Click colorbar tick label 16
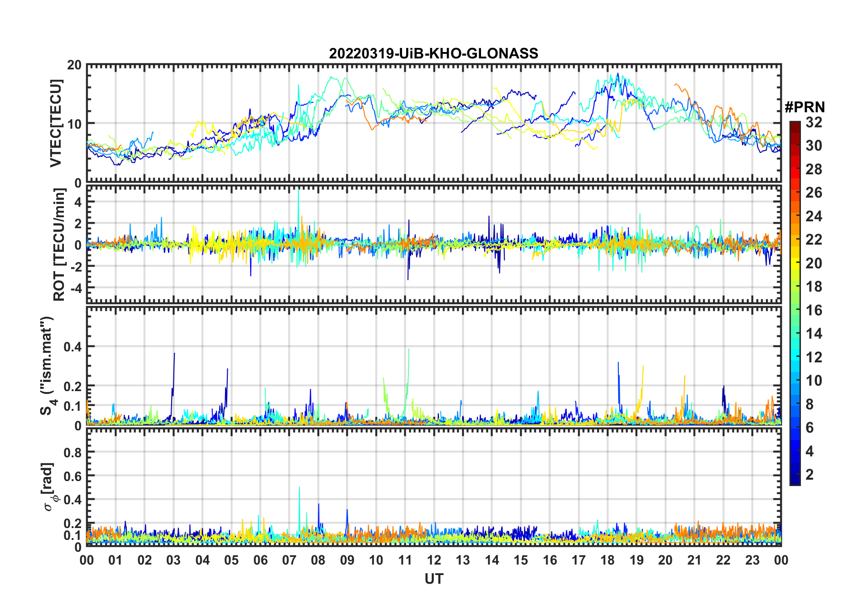868x607 pixels. (x=814, y=310)
